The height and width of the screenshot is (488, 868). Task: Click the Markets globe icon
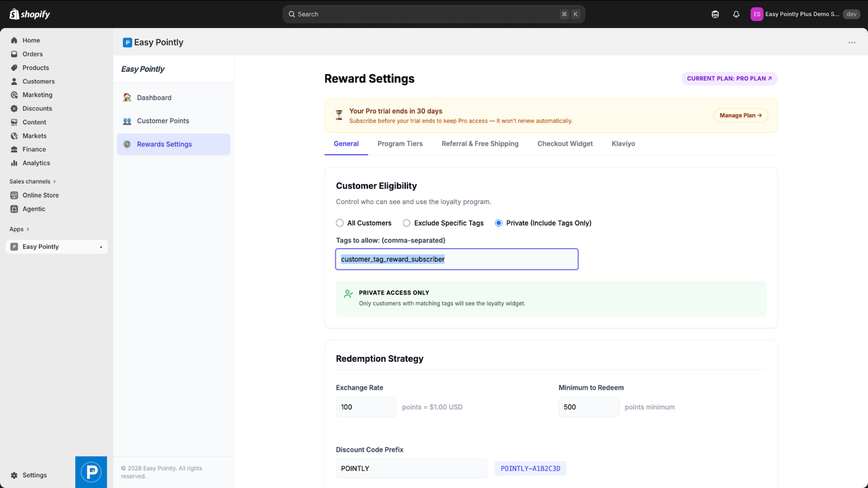coord(14,136)
